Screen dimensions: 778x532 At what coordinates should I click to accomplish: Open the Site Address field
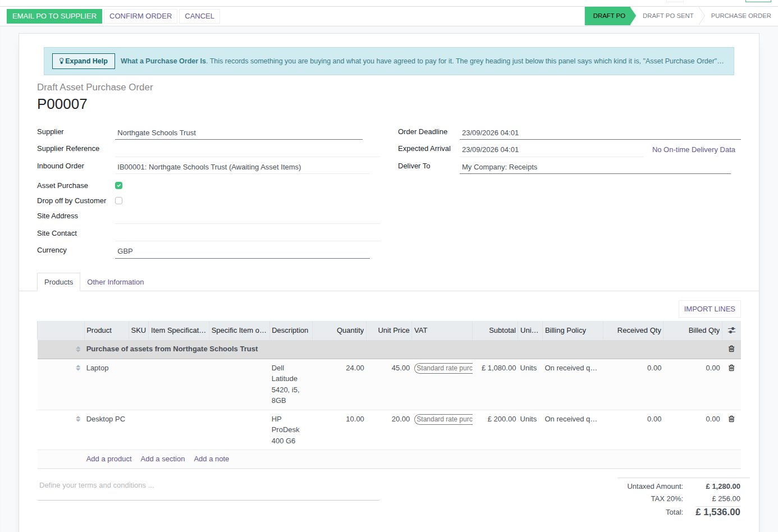point(248,217)
